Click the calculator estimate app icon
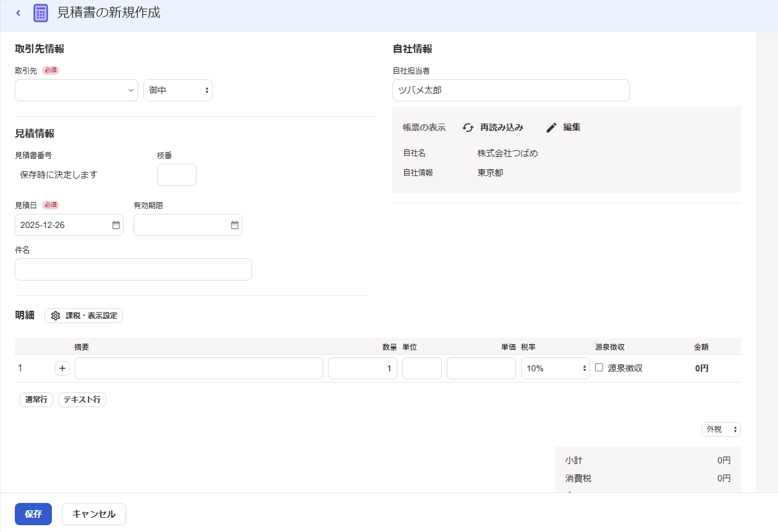 (x=41, y=13)
